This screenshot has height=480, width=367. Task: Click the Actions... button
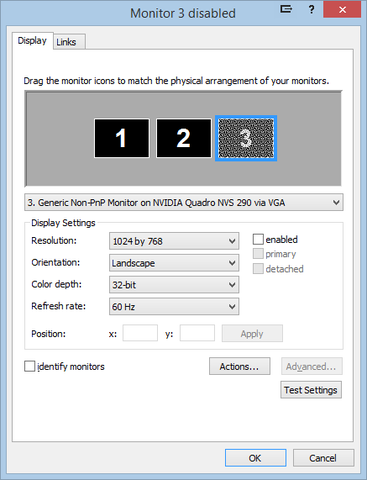point(240,366)
